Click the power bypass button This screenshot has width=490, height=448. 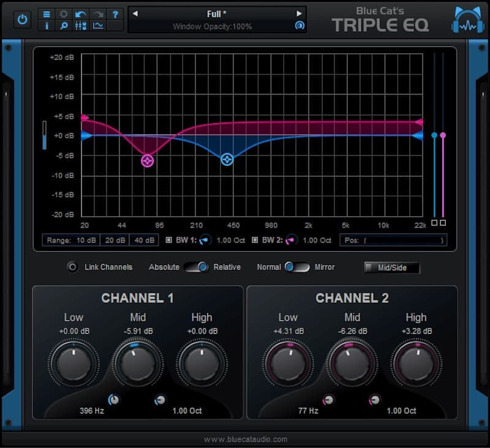23,20
